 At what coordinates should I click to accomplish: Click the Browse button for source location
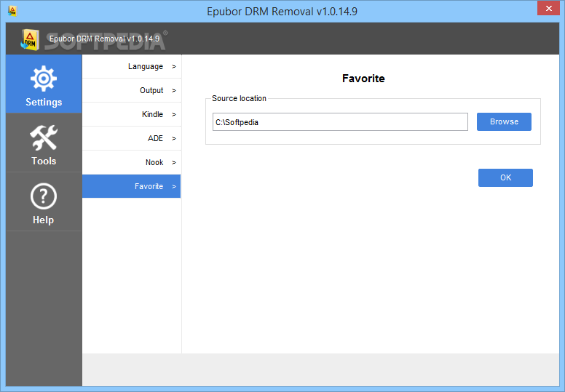tap(504, 121)
